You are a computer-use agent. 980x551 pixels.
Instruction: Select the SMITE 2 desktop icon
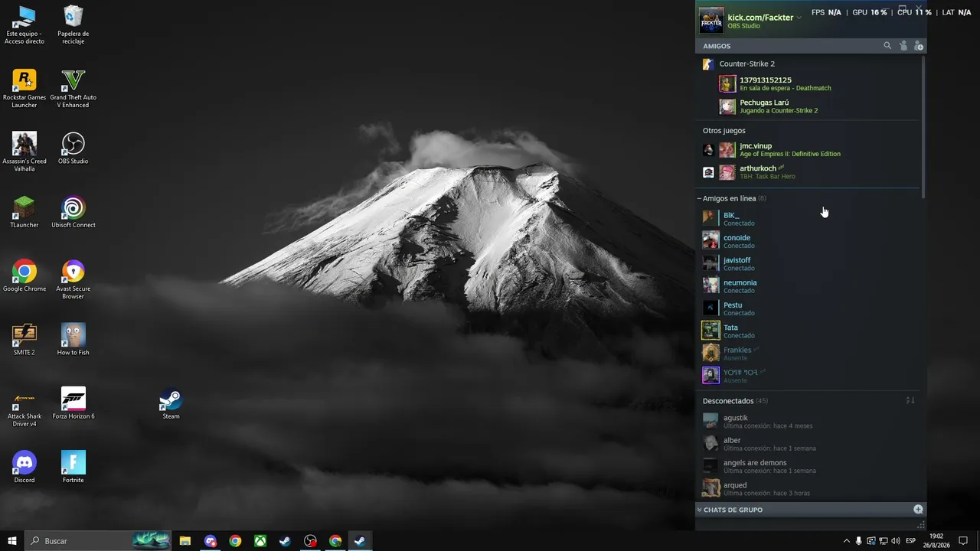tap(24, 340)
